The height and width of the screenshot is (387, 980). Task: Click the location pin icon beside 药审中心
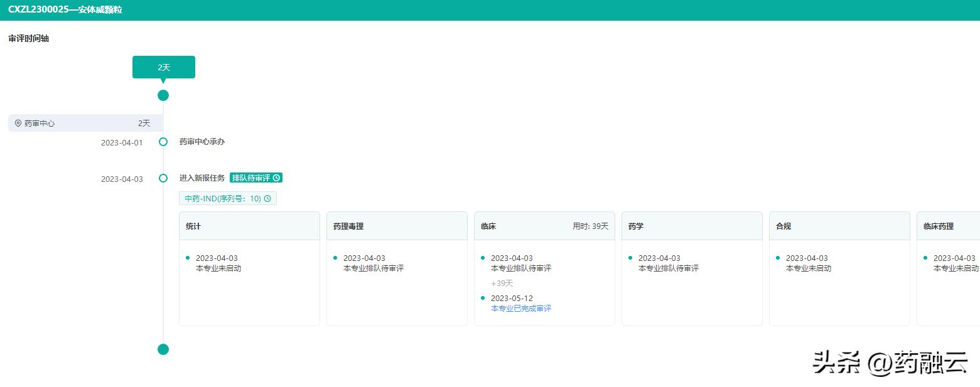(x=18, y=123)
